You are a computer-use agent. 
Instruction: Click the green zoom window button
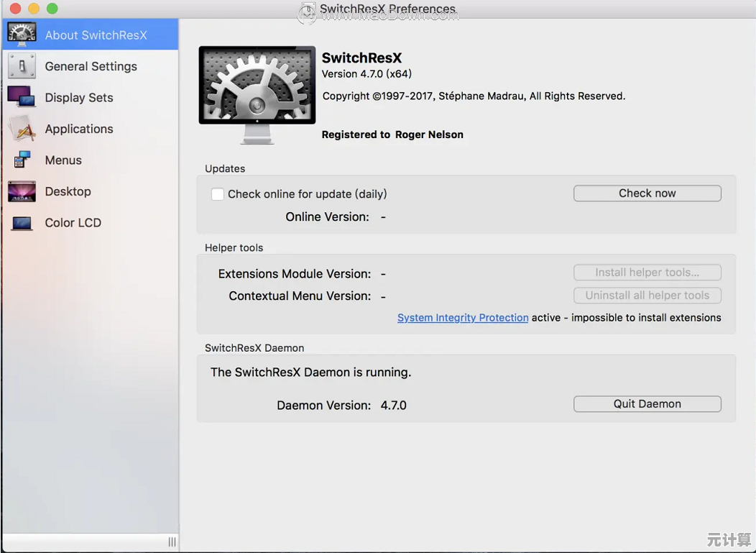click(x=52, y=9)
